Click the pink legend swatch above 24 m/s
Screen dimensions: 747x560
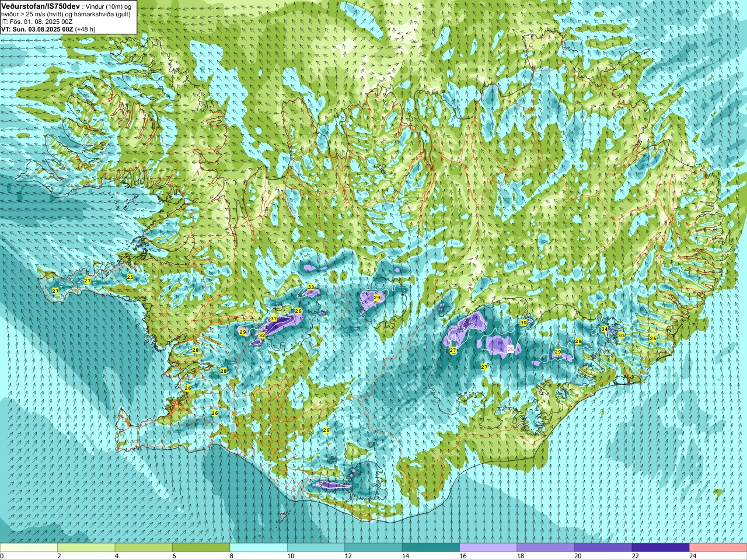click(718, 548)
